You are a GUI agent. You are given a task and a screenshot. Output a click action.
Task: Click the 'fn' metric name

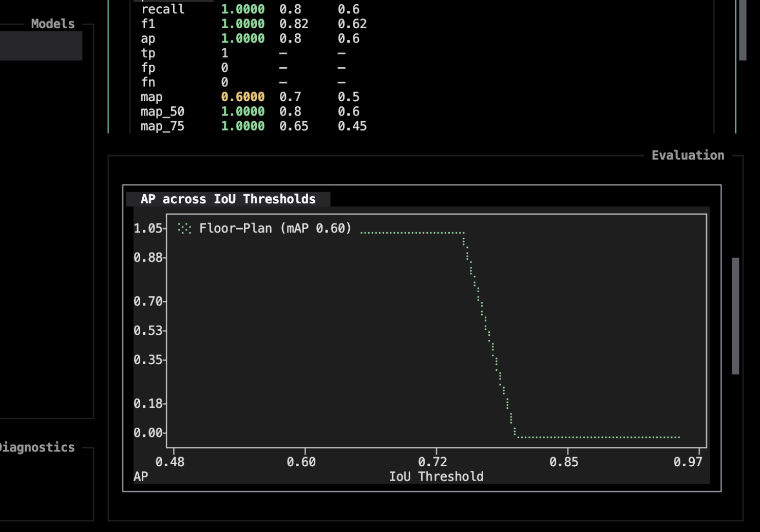(148, 82)
